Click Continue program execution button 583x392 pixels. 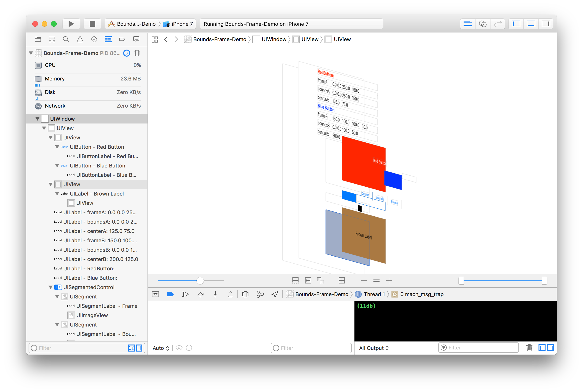pos(185,294)
